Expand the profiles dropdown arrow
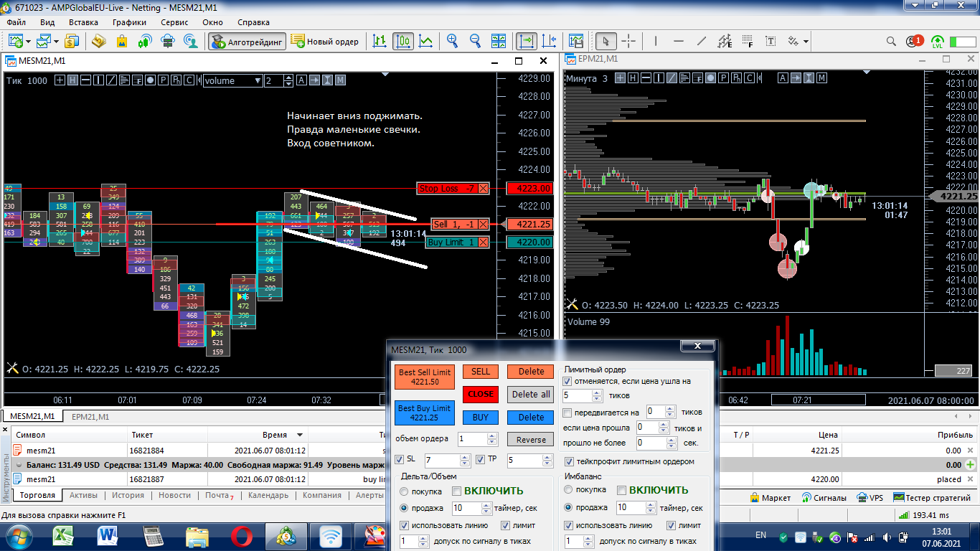This screenshot has width=980, height=551. coord(57,41)
